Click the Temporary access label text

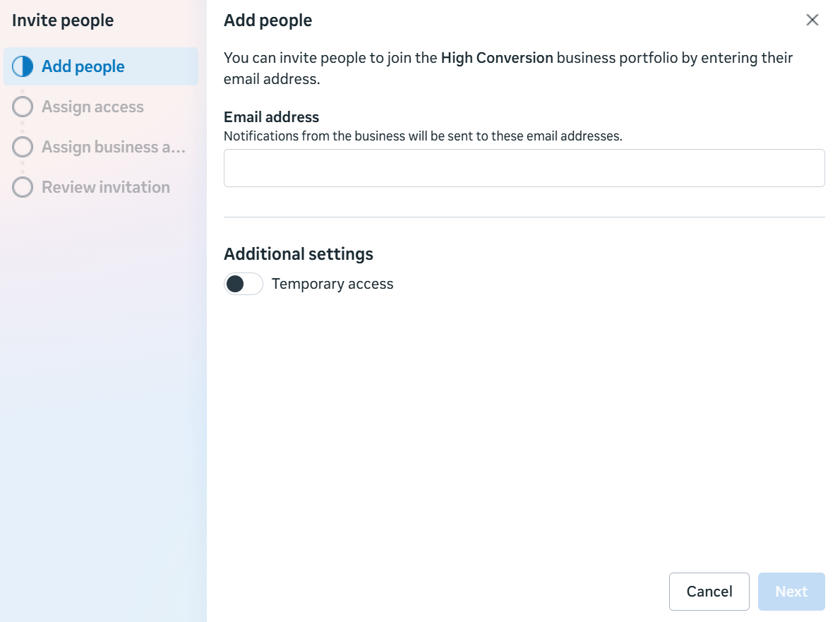(332, 284)
